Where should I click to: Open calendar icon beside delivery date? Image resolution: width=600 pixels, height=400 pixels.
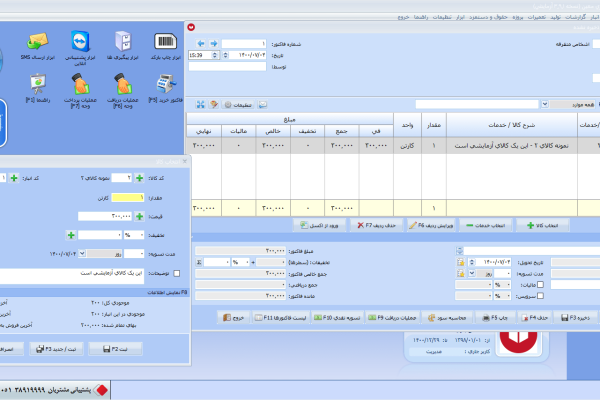(x=461, y=262)
